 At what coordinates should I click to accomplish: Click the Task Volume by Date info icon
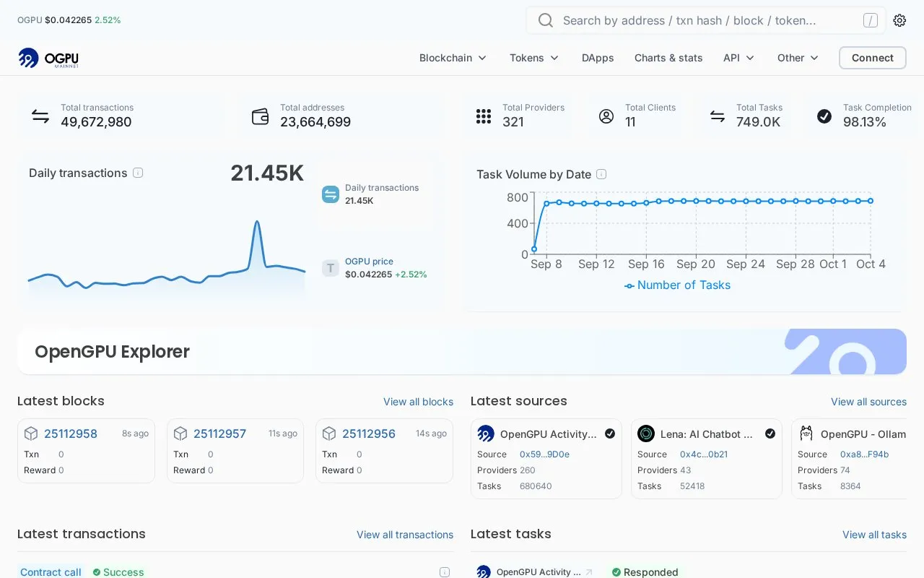click(x=601, y=174)
